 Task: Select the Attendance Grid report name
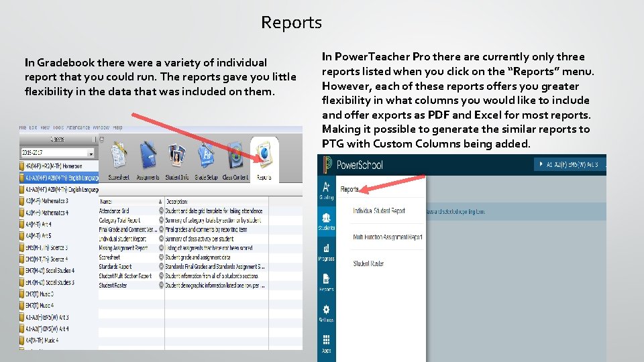coord(114,210)
